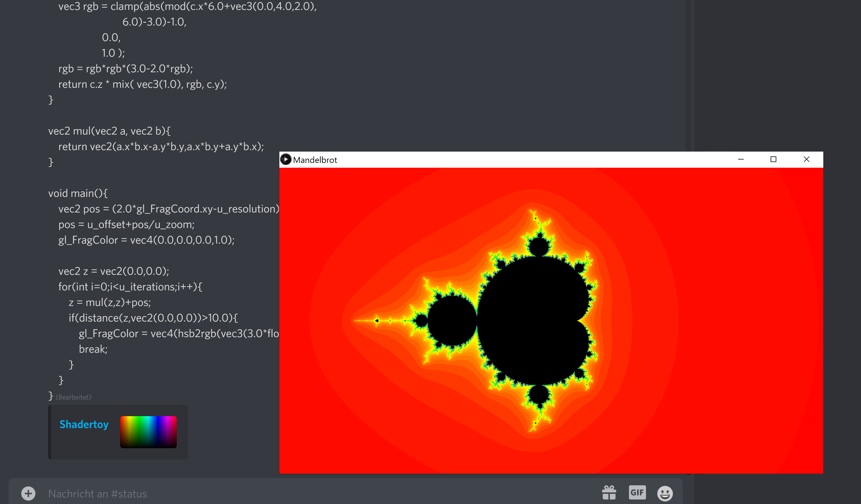
Task: Click the 'z = mul(z,z)+pos;' code line
Action: pos(110,302)
